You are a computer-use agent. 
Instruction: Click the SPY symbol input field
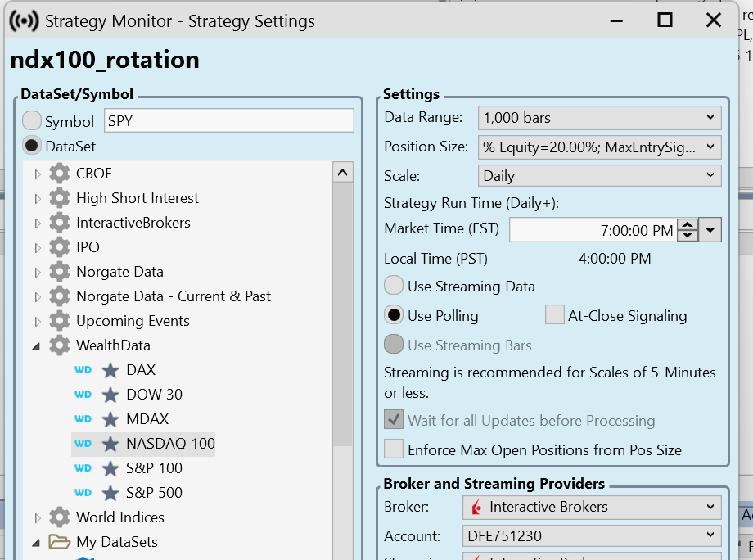[229, 120]
